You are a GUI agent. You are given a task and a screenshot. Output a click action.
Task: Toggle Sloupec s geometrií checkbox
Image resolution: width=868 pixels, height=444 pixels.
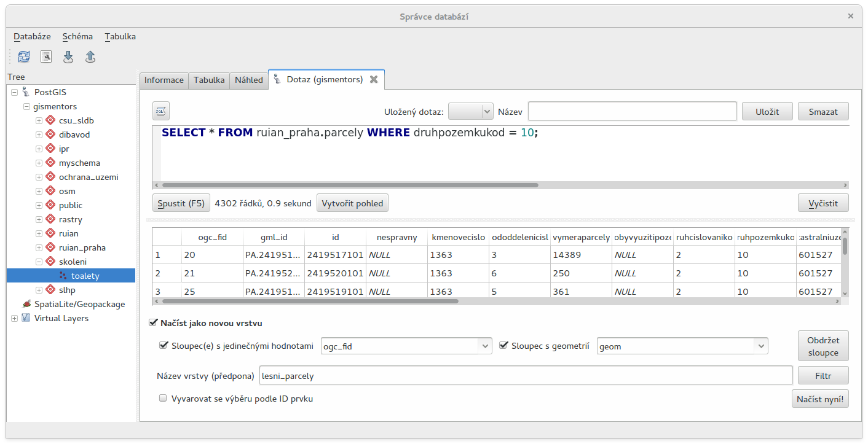pos(503,345)
